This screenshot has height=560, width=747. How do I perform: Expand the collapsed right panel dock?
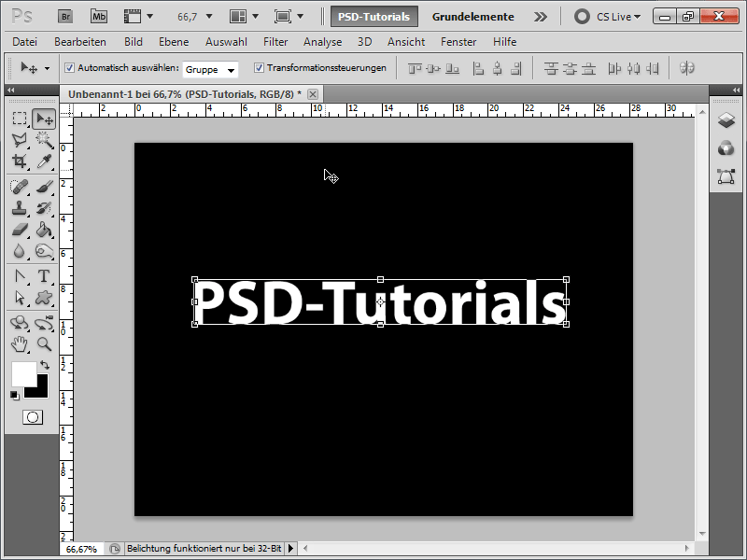pyautogui.click(x=736, y=90)
